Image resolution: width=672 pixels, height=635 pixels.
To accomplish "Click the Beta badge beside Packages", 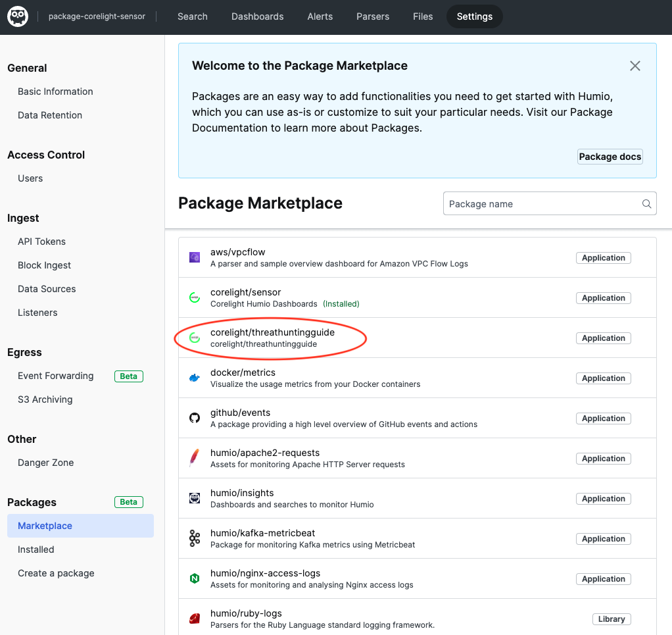I will tap(129, 502).
